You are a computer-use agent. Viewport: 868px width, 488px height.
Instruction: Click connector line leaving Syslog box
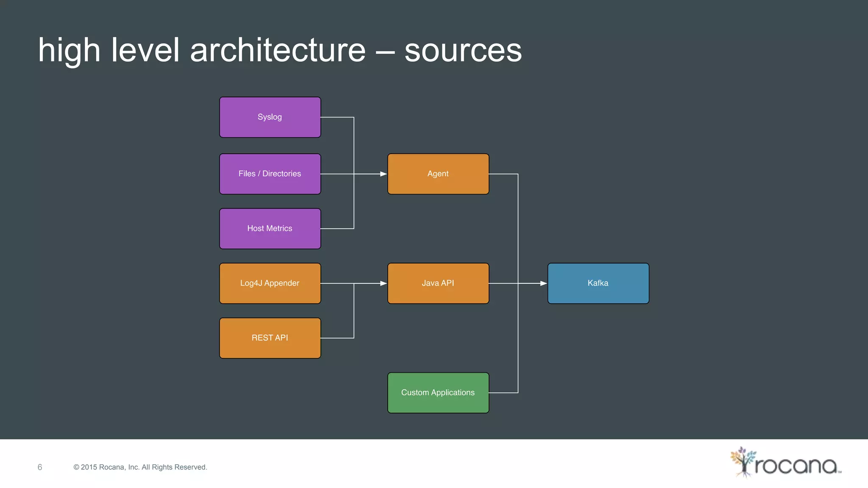pyautogui.click(x=337, y=117)
